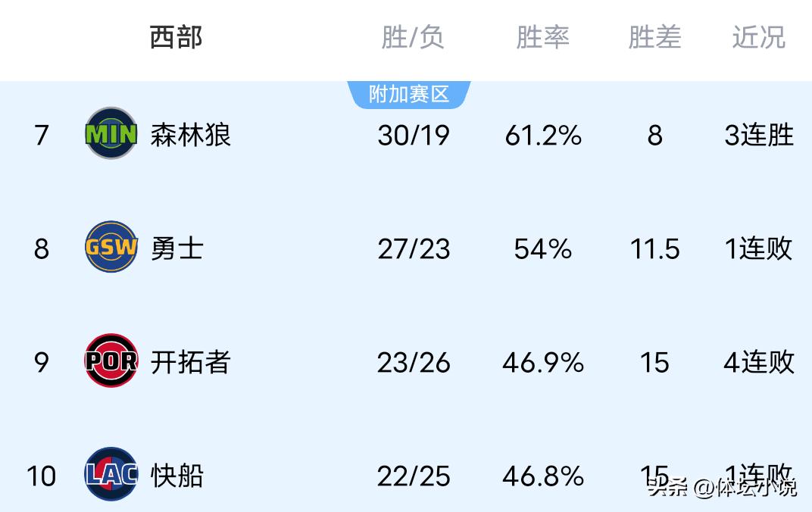The height and width of the screenshot is (512, 812).
Task: Select the 30/19 record for Timberwolves
Action: 414,136
